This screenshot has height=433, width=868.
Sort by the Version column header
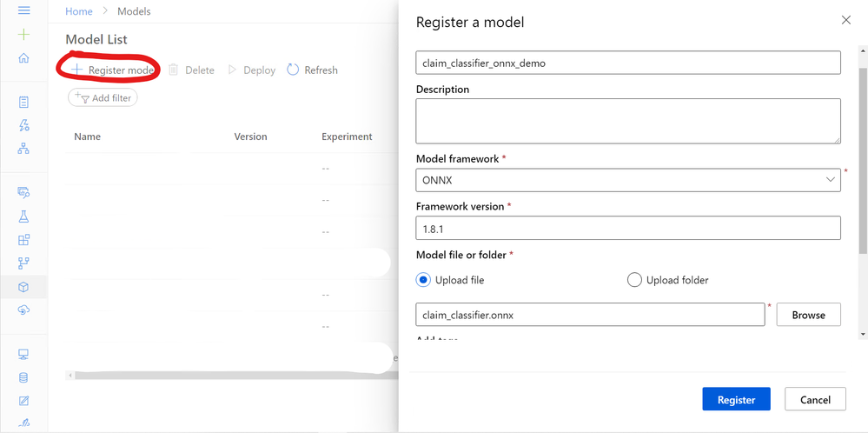(x=251, y=137)
